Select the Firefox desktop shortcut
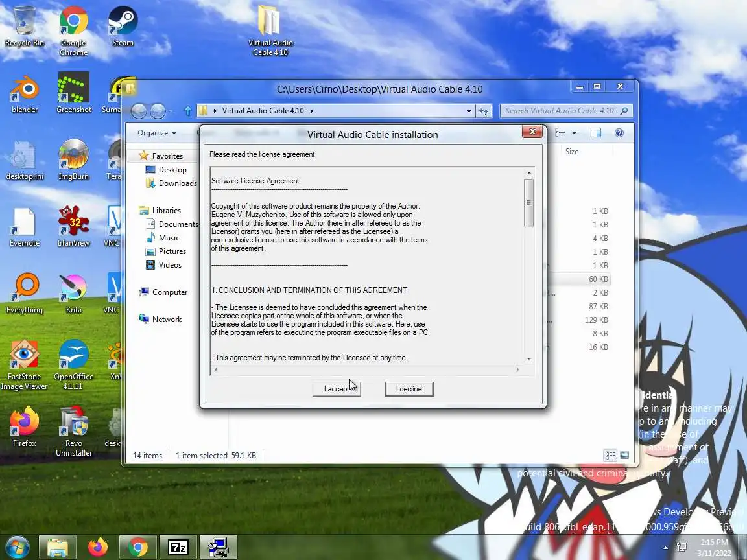The height and width of the screenshot is (560, 747). point(24,426)
